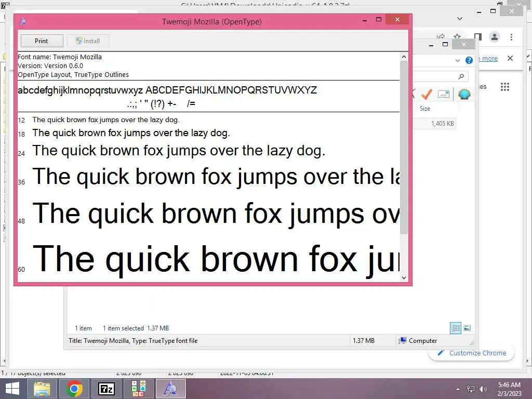This screenshot has width=532, height=399.
Task: Select the 1,405 KB size cell
Action: click(x=442, y=124)
